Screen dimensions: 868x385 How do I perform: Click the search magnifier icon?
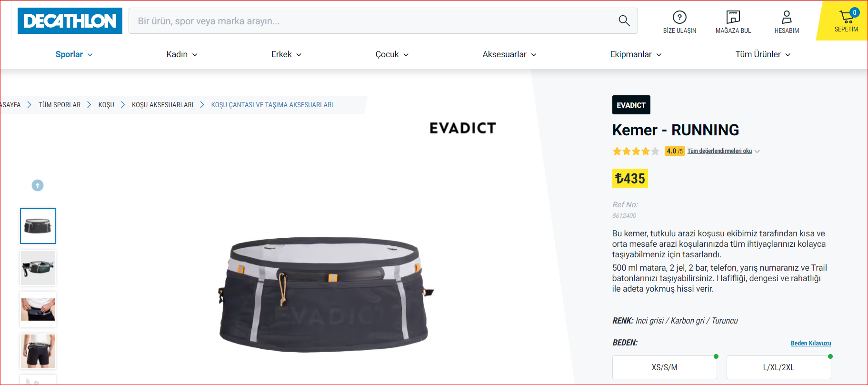click(624, 20)
